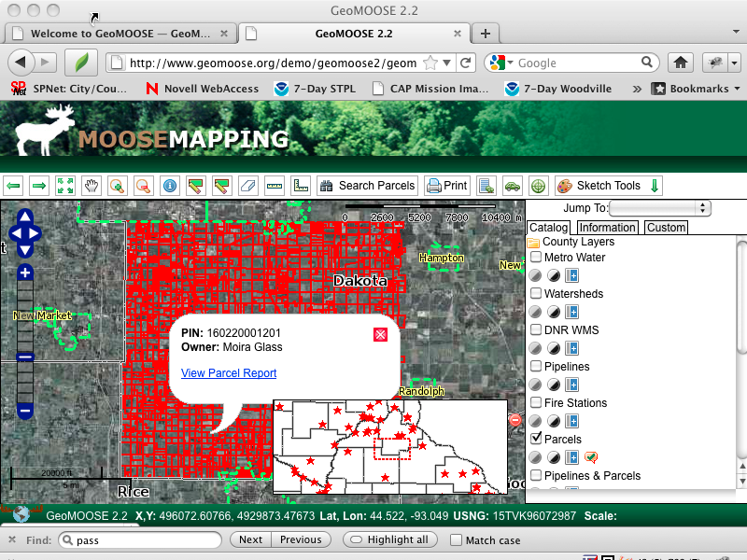
Task: Fade the Watersheds layer with gray circle
Action: (535, 312)
